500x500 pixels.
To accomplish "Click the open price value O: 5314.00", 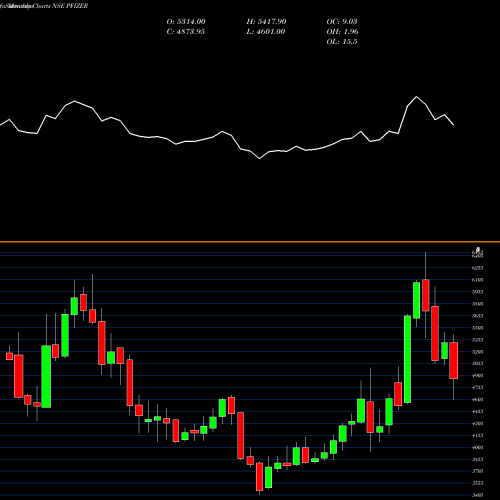I will coord(186,22).
